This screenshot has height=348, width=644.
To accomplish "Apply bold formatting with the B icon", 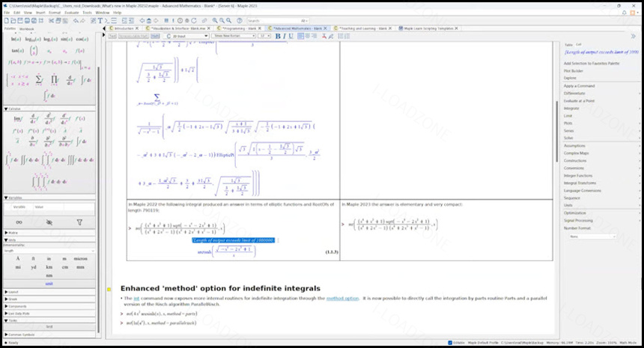I will (278, 36).
